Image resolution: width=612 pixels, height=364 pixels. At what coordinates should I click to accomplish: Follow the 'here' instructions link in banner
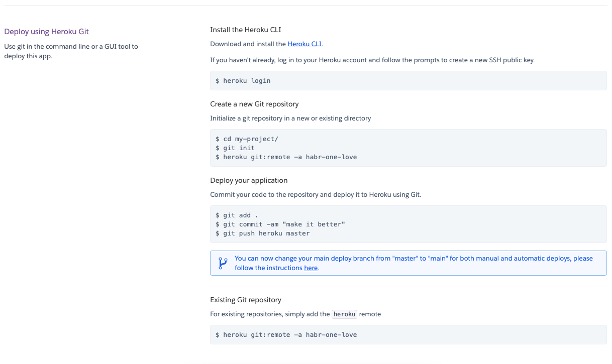tap(311, 268)
